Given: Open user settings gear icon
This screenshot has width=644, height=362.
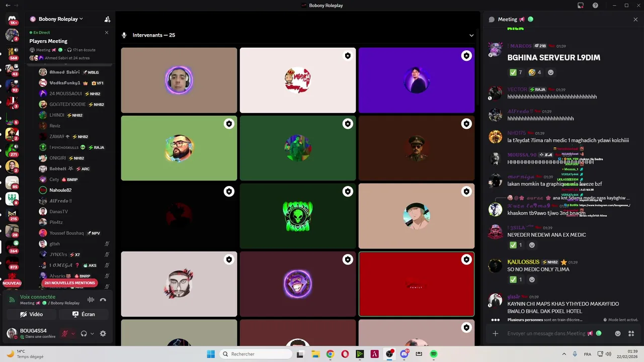Looking at the screenshot, I should [x=103, y=333].
